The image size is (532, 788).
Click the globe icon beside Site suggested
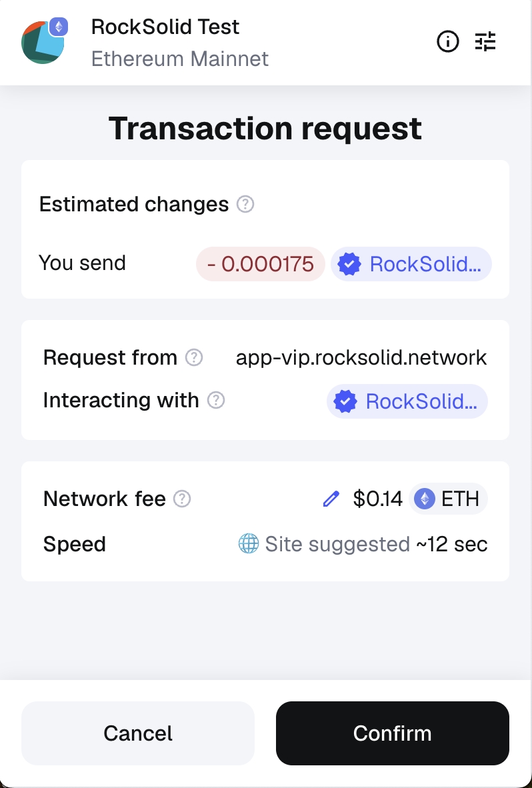(248, 544)
